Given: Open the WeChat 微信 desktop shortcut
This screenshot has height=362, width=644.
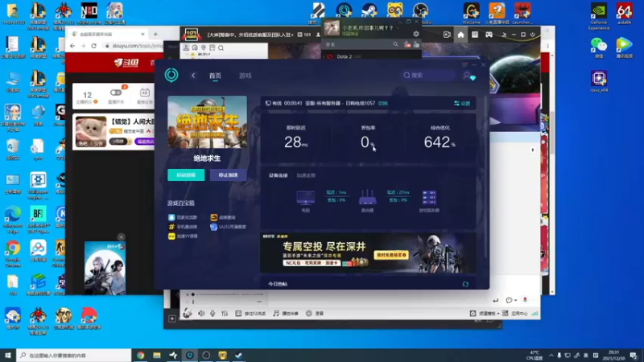Looking at the screenshot, I should coord(599,47).
